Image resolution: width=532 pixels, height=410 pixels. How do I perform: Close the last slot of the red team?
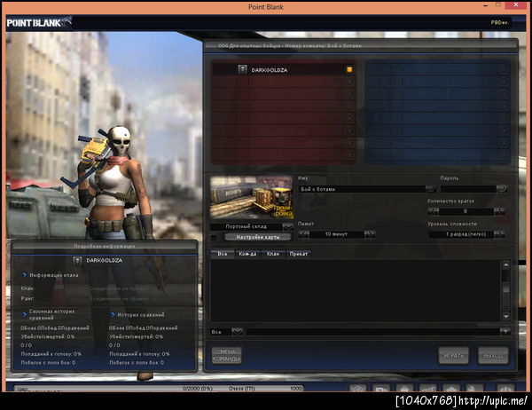coord(350,155)
